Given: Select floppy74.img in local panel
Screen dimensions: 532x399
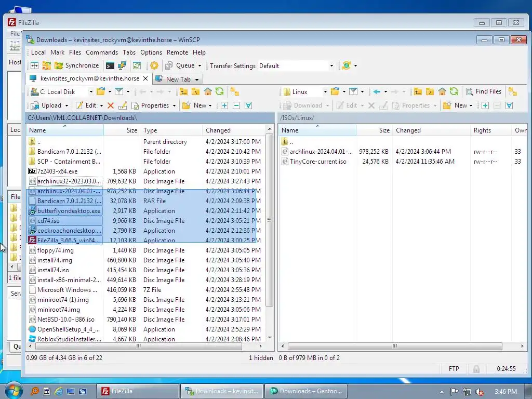Looking at the screenshot, I should pos(55,250).
